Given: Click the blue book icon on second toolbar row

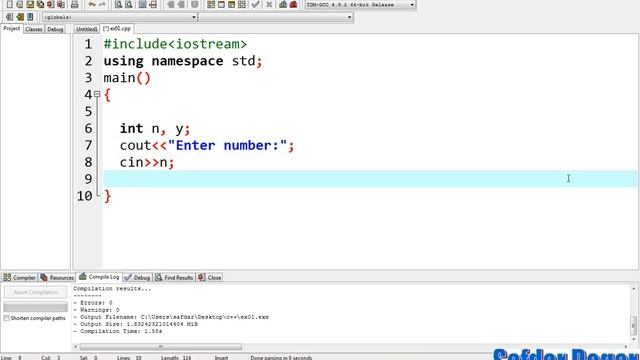Looking at the screenshot, I should coord(30,17).
